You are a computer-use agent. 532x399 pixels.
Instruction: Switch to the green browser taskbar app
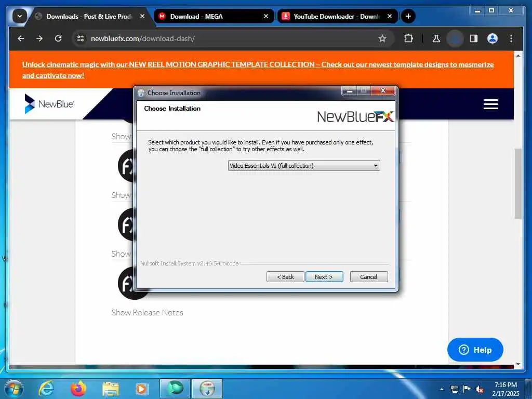pyautogui.click(x=175, y=389)
